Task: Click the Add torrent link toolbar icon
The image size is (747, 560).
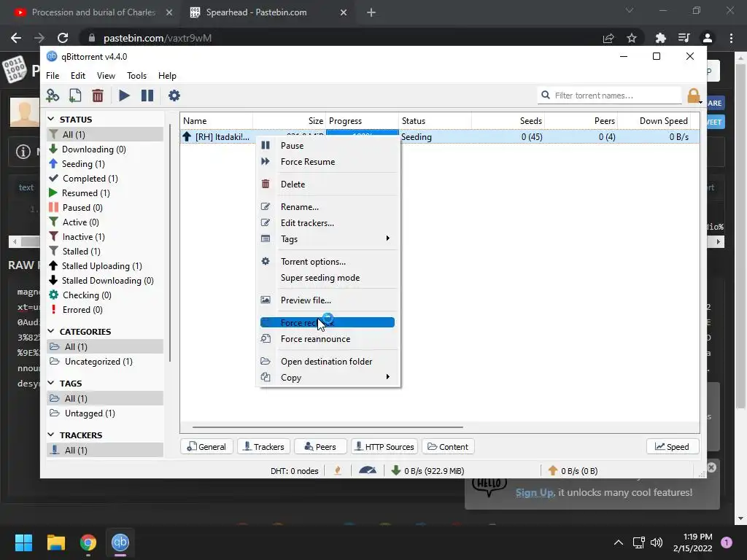Action: 53,96
